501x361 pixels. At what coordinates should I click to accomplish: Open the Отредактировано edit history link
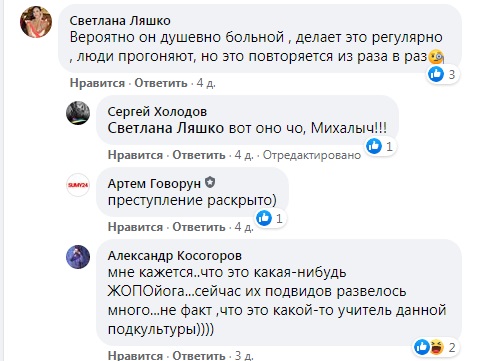(312, 155)
